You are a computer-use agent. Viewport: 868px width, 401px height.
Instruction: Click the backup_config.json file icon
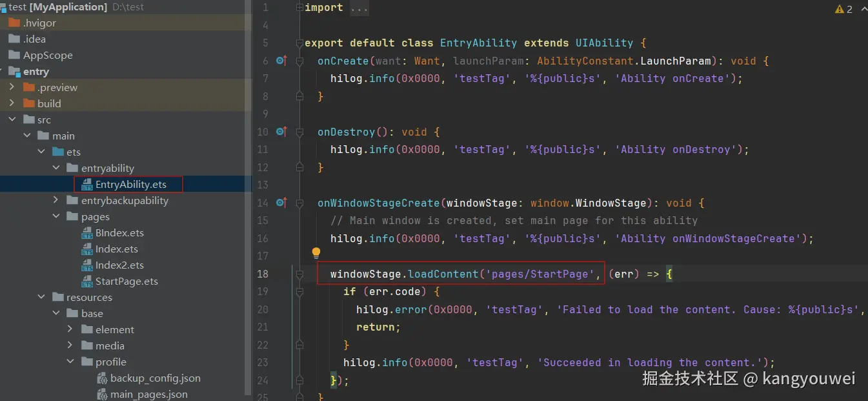click(x=102, y=378)
